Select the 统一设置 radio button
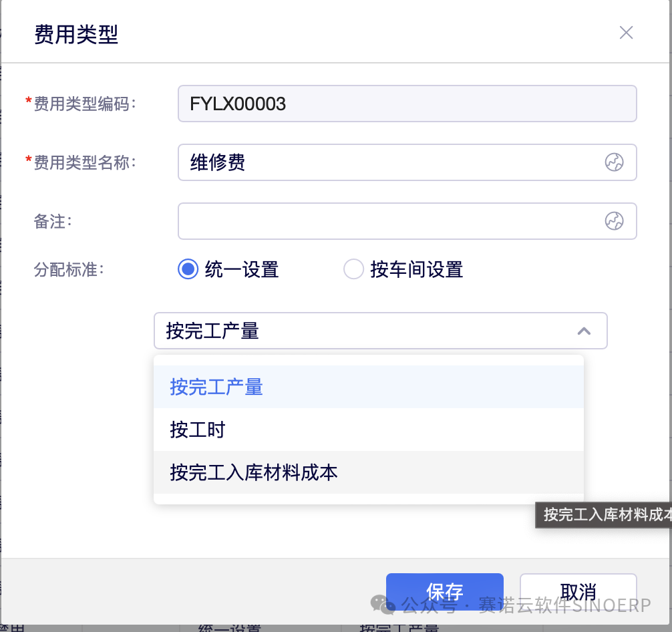Viewport: 672px width, 632px height. pyautogui.click(x=189, y=269)
